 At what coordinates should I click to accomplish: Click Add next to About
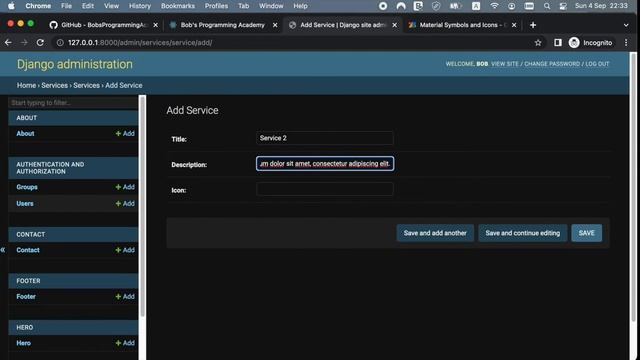click(125, 133)
